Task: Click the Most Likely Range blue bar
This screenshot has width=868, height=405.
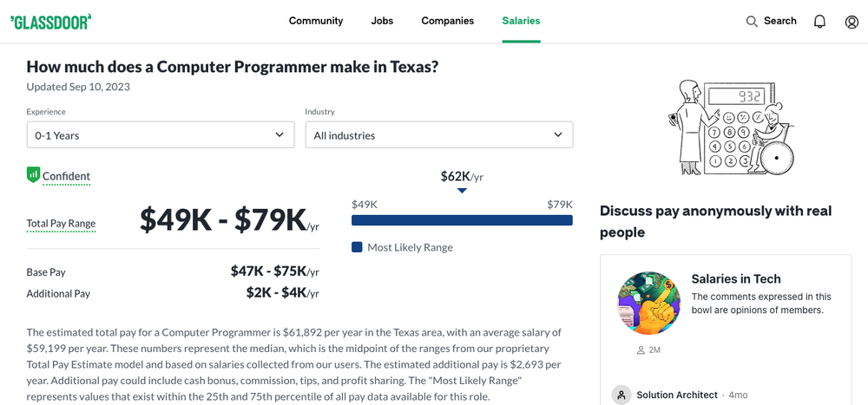Action: 462,220
